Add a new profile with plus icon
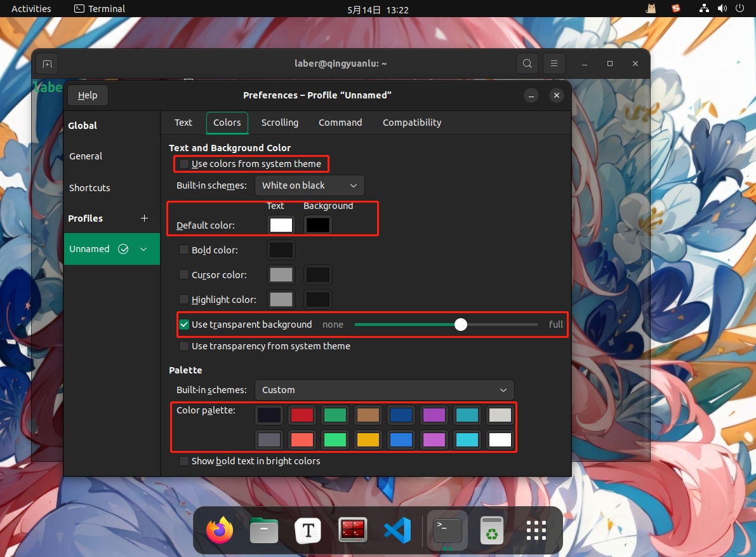 [144, 218]
